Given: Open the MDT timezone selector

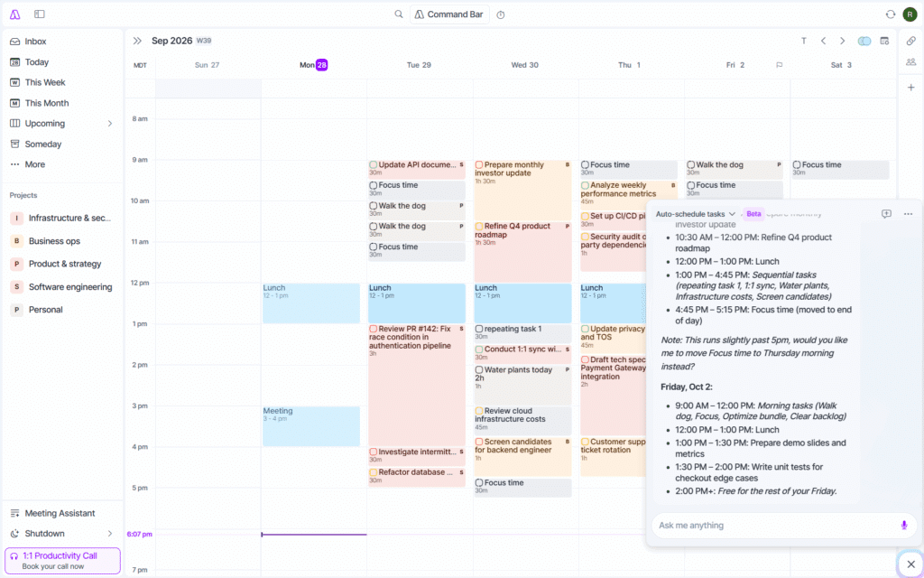Looking at the screenshot, I should click(x=140, y=65).
